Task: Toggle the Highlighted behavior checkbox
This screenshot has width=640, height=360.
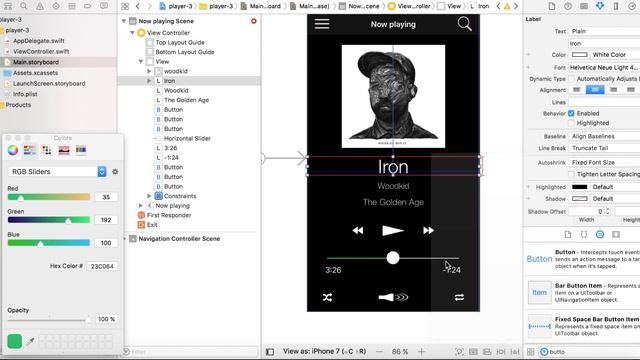Action: (571, 123)
